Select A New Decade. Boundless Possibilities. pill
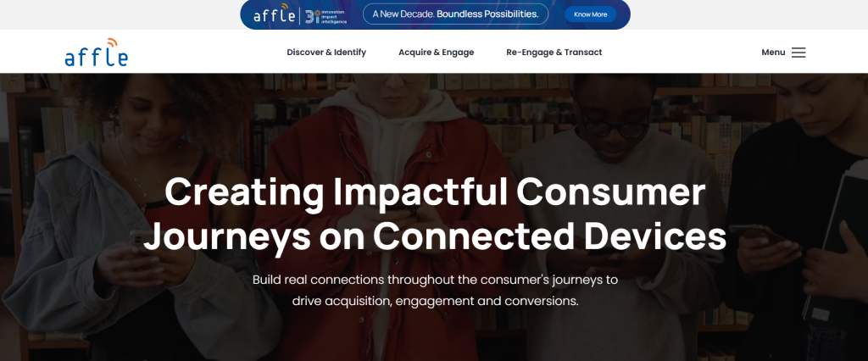 point(455,14)
